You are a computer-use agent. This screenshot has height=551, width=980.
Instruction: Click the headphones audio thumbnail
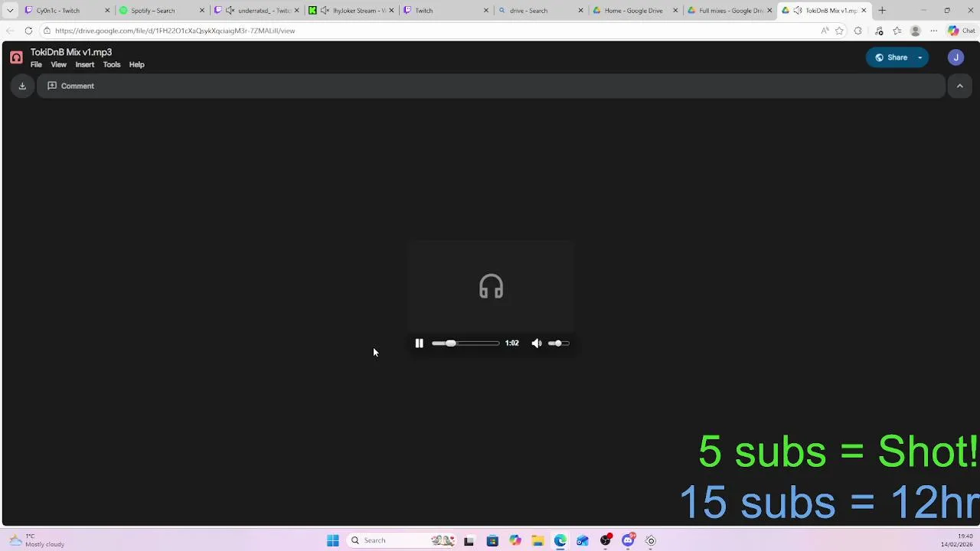tap(491, 287)
